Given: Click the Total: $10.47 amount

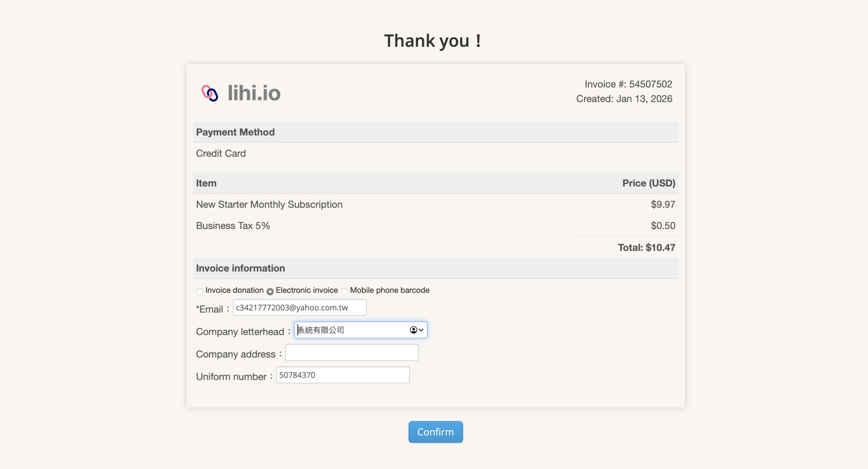Looking at the screenshot, I should click(646, 247).
